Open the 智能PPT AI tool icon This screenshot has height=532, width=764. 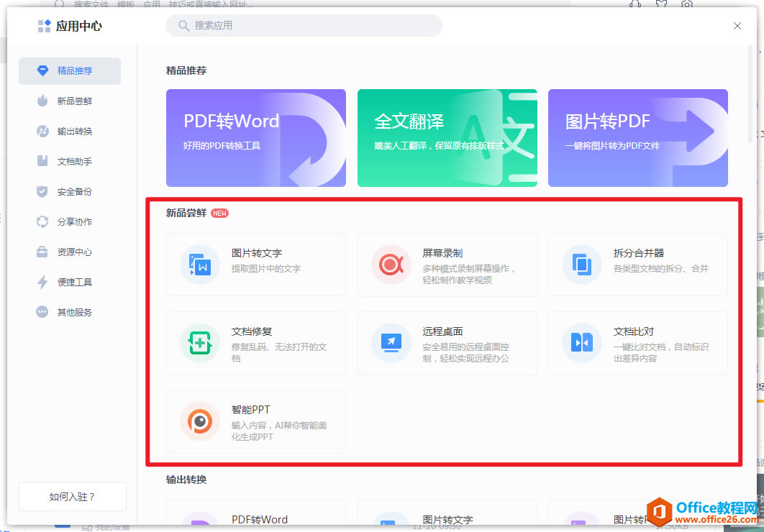tap(199, 421)
